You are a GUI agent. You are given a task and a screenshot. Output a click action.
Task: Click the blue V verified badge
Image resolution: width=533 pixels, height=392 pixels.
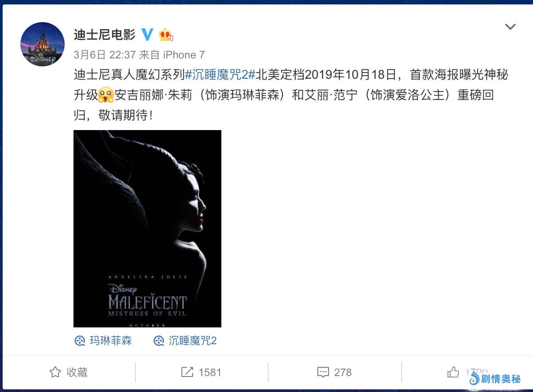(x=147, y=34)
